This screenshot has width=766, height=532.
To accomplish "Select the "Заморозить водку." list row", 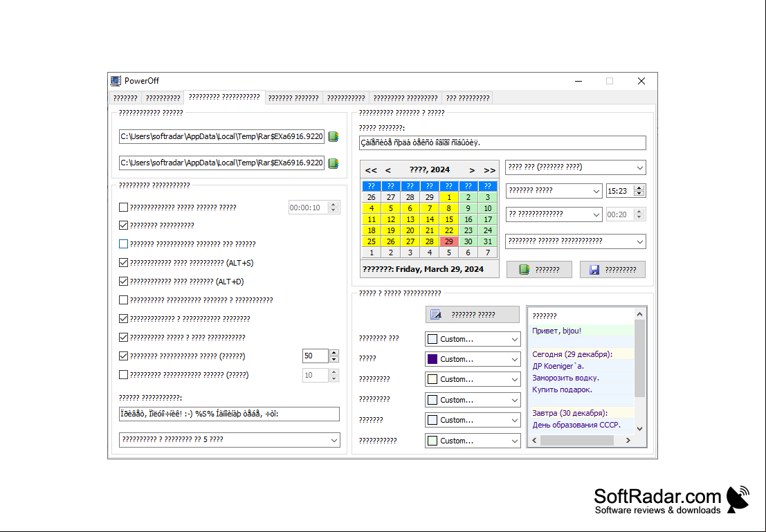I will click(x=581, y=378).
